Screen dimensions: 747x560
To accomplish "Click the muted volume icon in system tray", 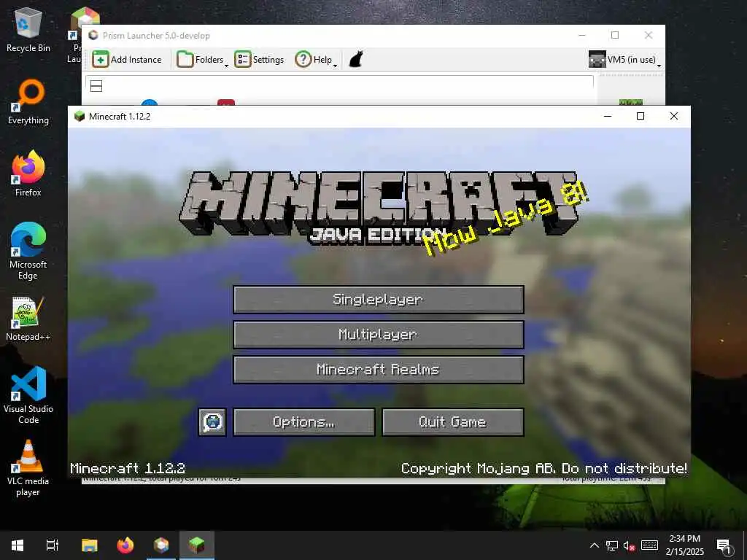I will (630, 545).
